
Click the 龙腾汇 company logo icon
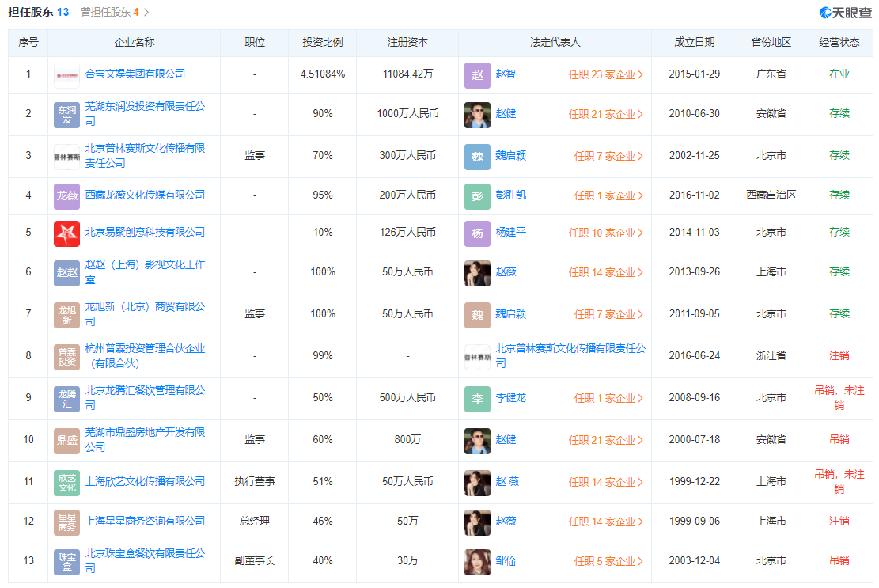[66, 399]
